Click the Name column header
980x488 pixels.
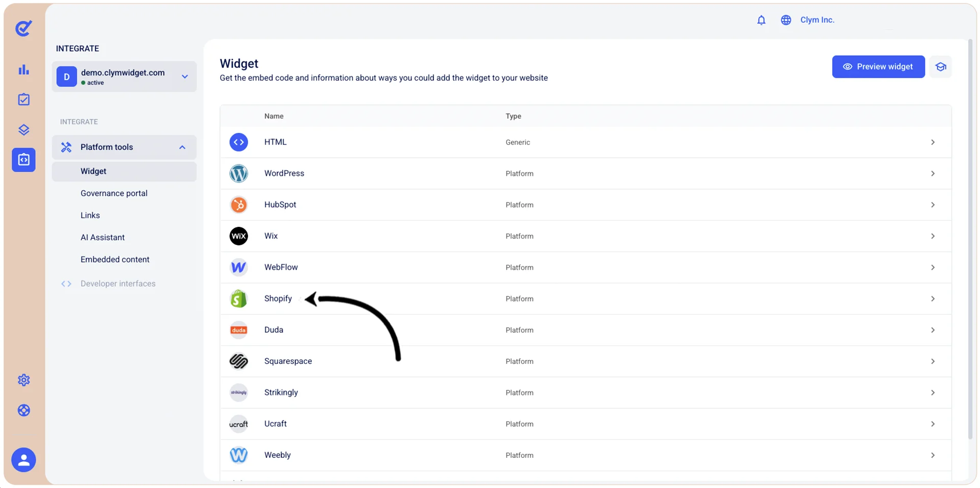click(274, 116)
